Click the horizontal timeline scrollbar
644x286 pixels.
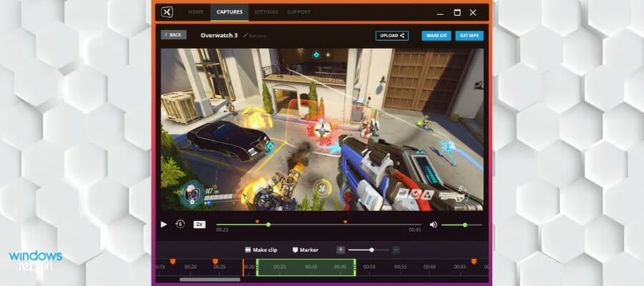point(210,280)
